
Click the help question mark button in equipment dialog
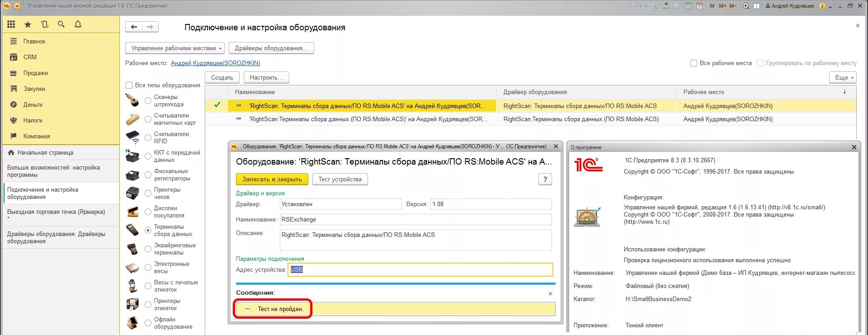tap(545, 179)
